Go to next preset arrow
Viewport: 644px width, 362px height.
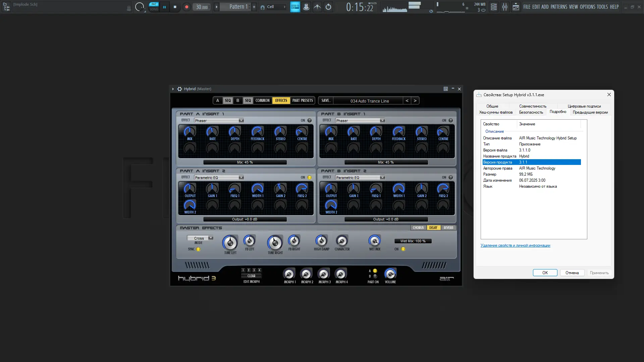[x=415, y=101]
